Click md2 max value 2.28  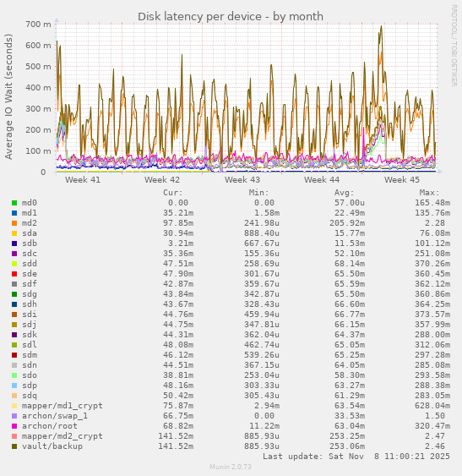(x=435, y=223)
